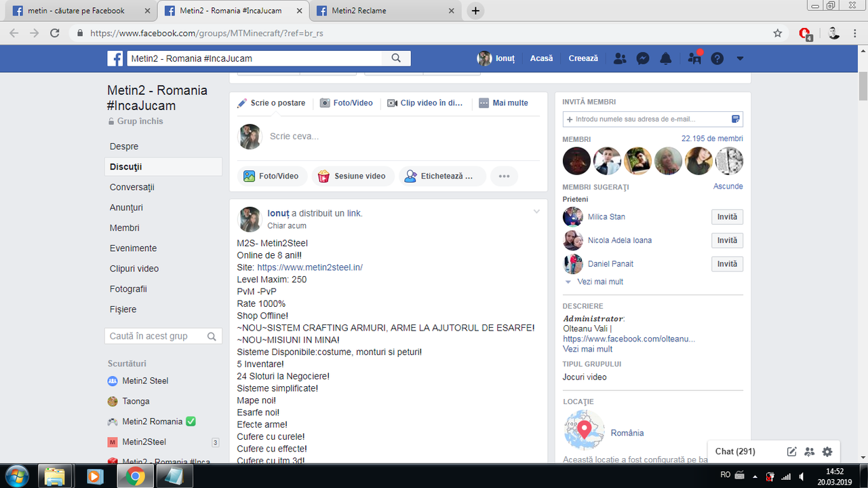The width and height of the screenshot is (868, 488).
Task: Bookmark this page with star icon
Action: [x=778, y=33]
